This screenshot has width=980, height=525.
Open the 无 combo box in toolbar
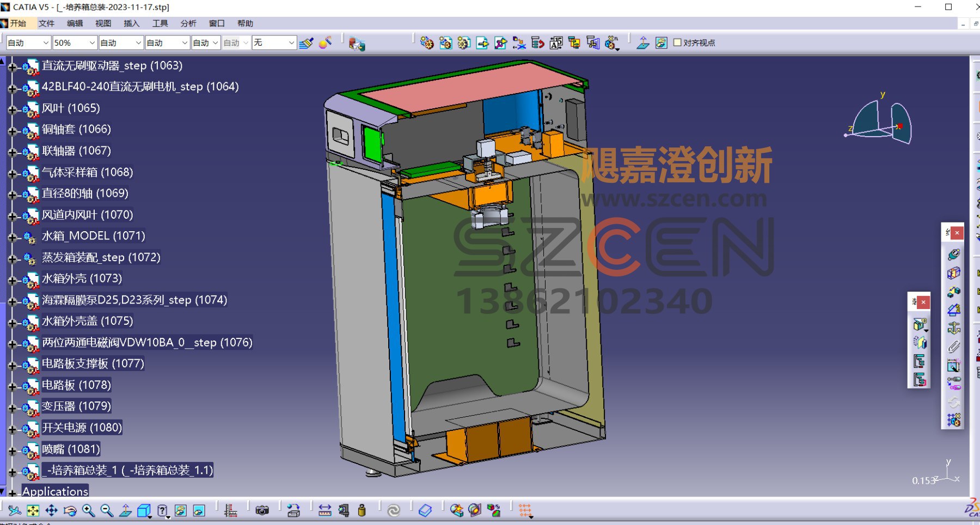pos(274,42)
